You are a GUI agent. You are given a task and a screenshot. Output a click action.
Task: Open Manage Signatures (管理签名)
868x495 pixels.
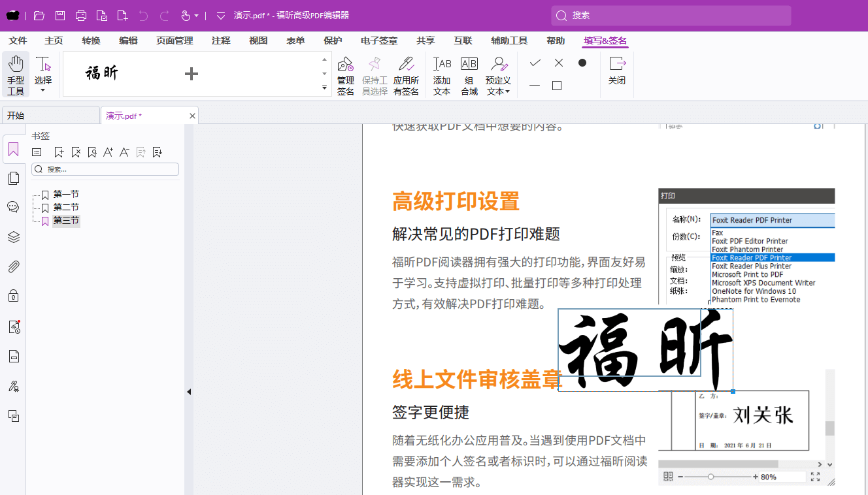coord(345,76)
